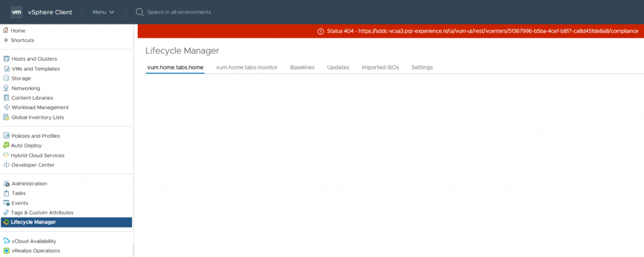Open the Menu dropdown
The height and width of the screenshot is (257, 644).
tap(103, 13)
